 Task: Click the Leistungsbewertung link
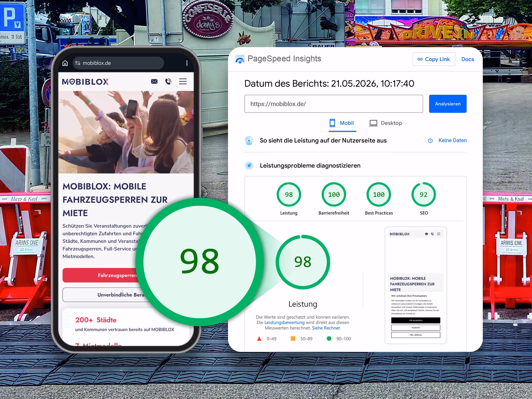[284, 322]
